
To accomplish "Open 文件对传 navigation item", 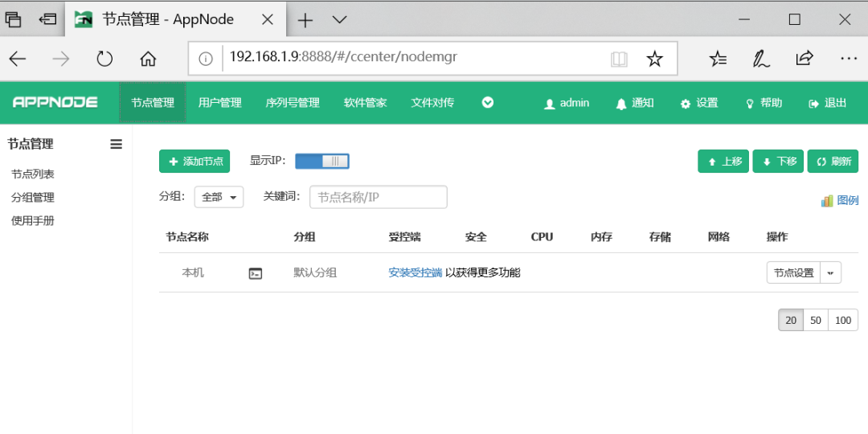I will pos(432,103).
